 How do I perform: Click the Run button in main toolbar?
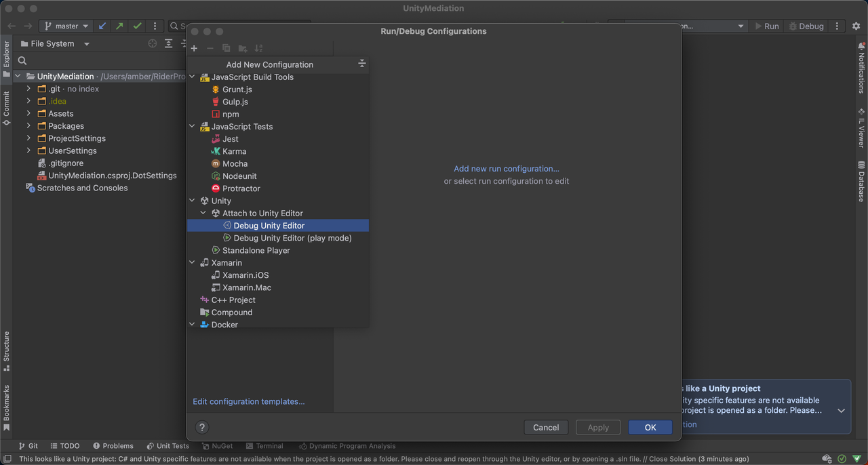(767, 26)
